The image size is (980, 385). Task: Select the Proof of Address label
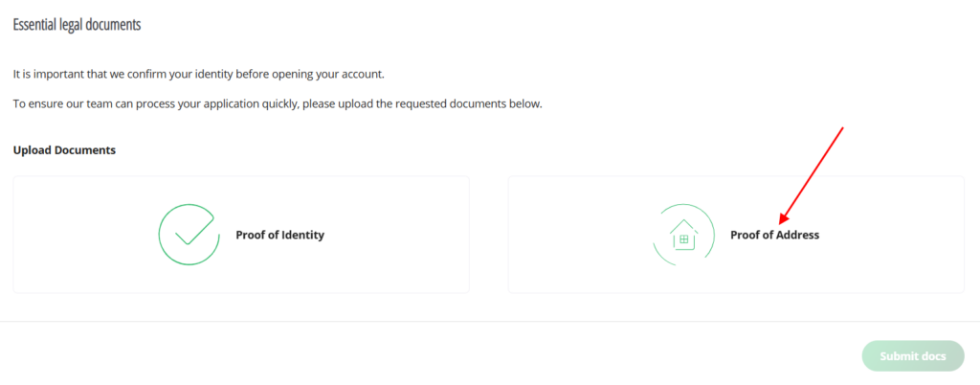[x=774, y=235]
